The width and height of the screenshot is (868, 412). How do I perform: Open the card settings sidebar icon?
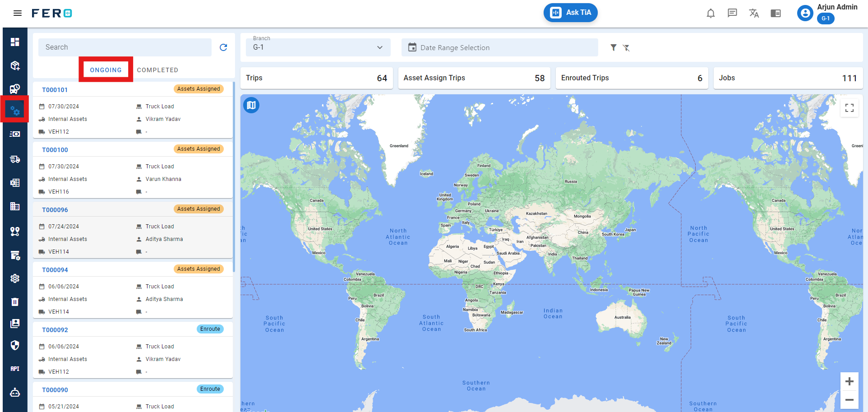[x=15, y=255]
